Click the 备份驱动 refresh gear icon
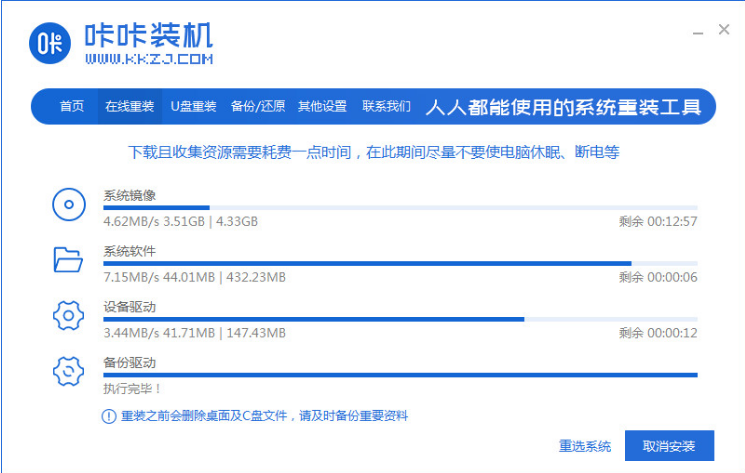This screenshot has width=745, height=473. [68, 371]
